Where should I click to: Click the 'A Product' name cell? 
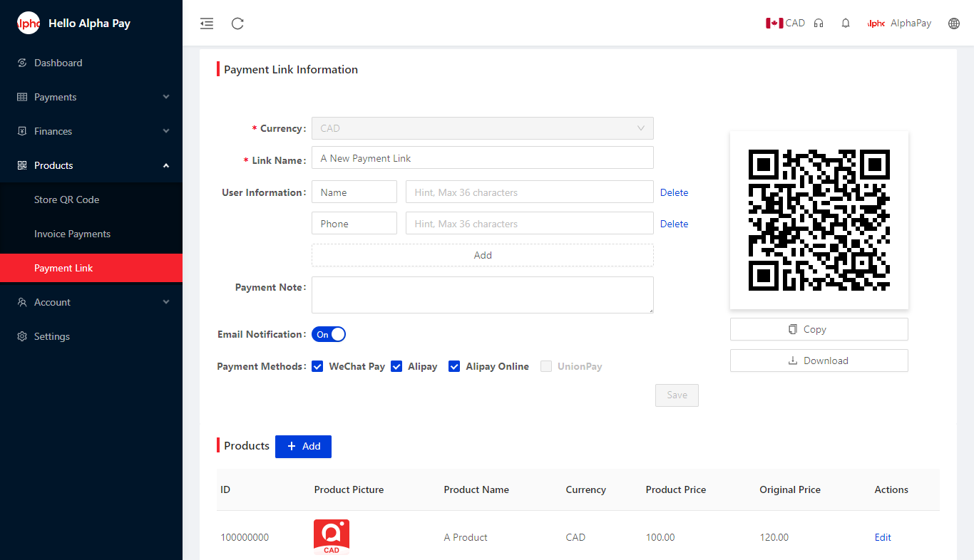(x=466, y=537)
